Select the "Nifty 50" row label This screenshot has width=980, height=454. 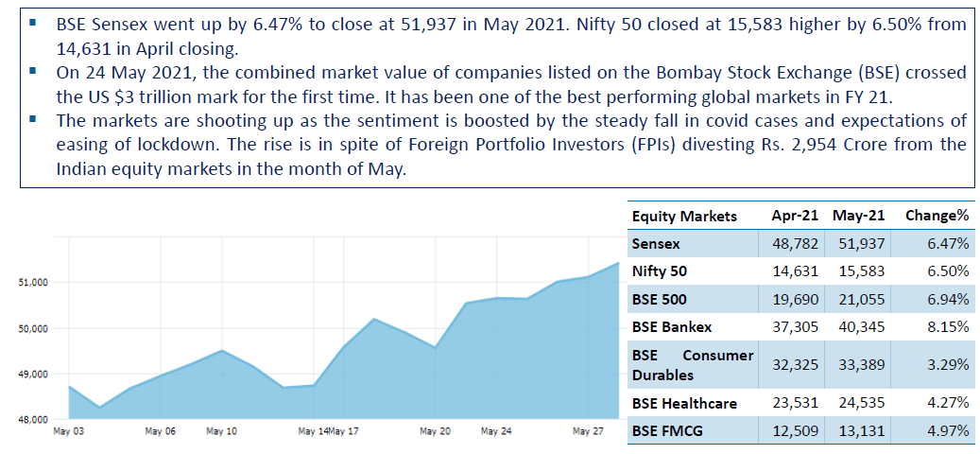(x=660, y=271)
